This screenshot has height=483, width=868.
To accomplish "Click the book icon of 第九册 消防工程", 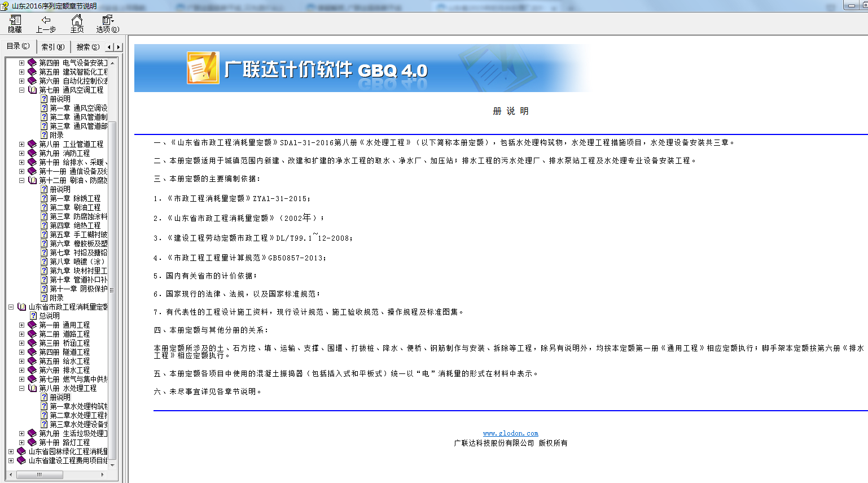I will (32, 153).
